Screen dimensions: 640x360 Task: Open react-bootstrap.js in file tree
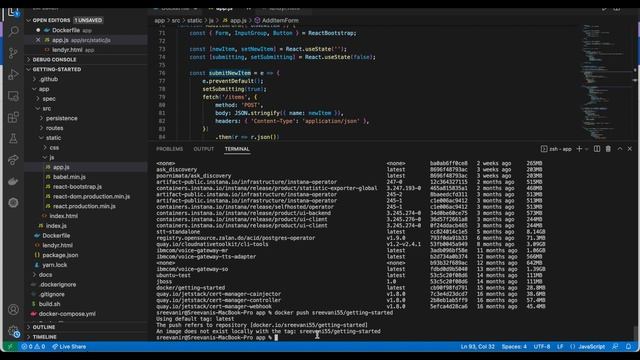point(78,187)
